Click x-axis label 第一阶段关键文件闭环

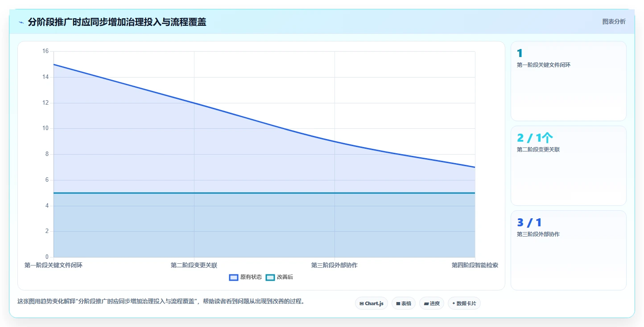point(54,265)
